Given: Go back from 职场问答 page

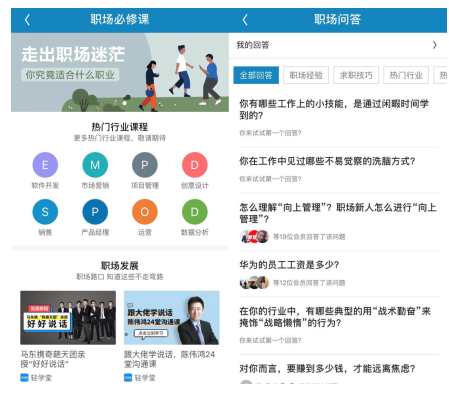Looking at the screenshot, I should tap(245, 20).
